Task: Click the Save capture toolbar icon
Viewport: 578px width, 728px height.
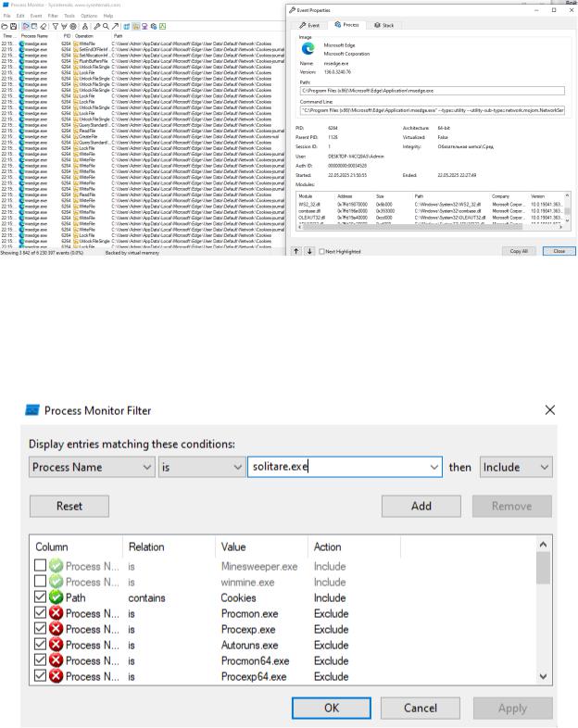Action: pyautogui.click(x=14, y=27)
